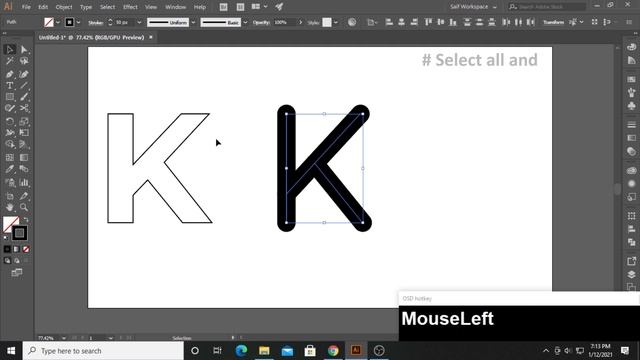Choose the Gradient tool
640x360 pixels.
(24, 157)
